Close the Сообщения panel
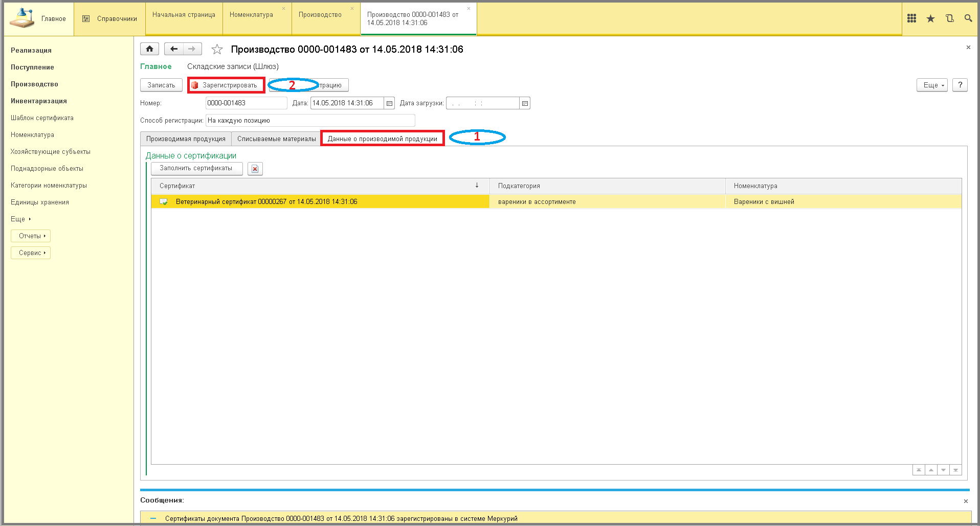This screenshot has height=526, width=980. [966, 501]
